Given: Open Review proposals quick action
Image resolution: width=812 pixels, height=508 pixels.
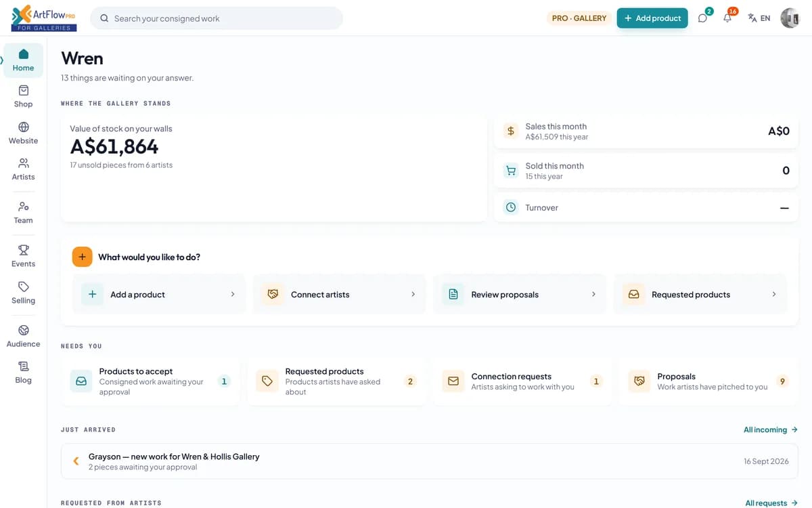Looking at the screenshot, I should point(520,294).
